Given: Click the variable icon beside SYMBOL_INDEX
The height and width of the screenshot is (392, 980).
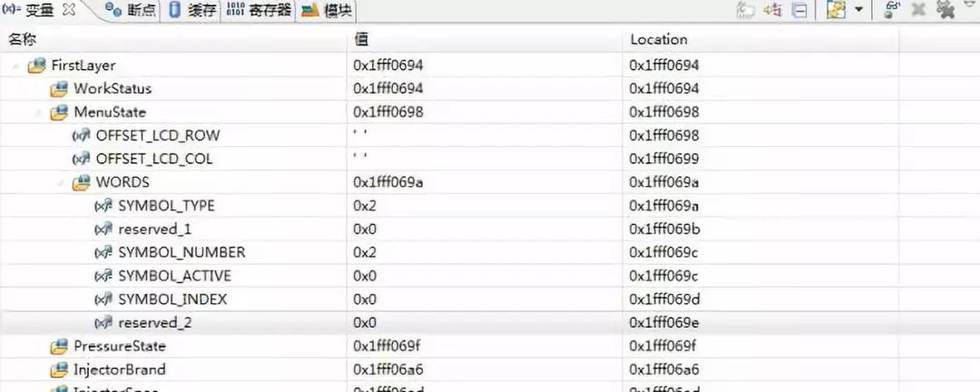Looking at the screenshot, I should tap(103, 299).
